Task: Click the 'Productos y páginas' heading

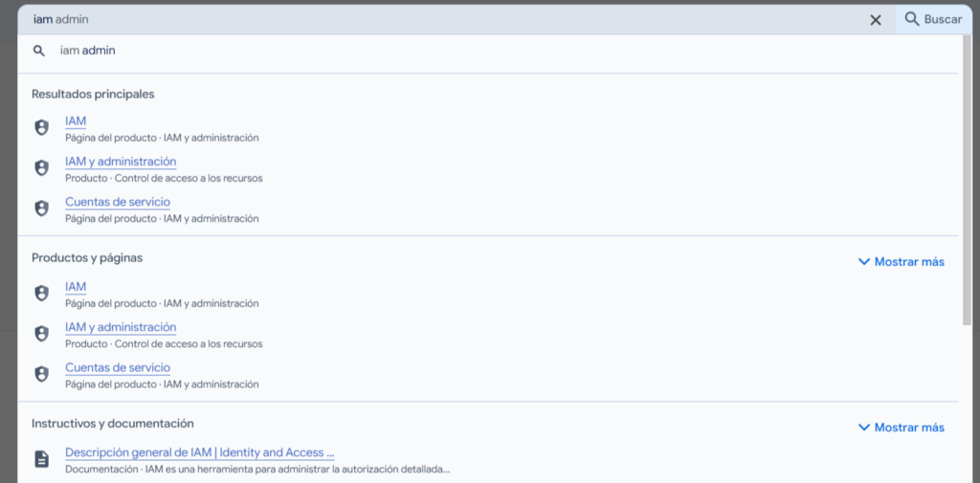Action: click(87, 258)
